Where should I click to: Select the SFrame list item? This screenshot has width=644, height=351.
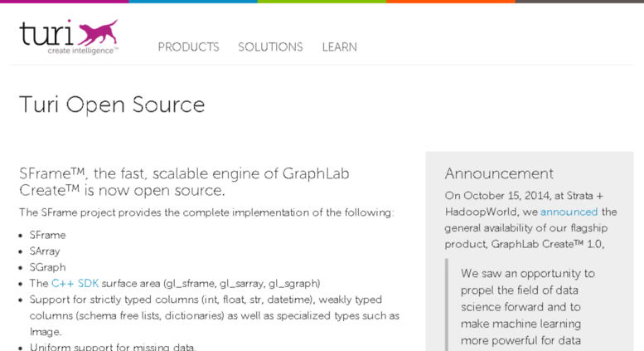(x=47, y=235)
